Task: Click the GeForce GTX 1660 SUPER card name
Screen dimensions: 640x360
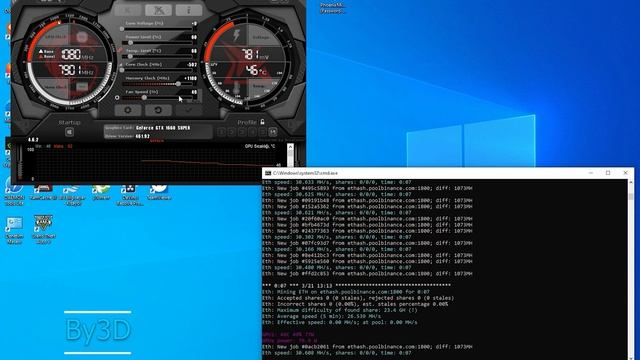Action: pos(163,128)
